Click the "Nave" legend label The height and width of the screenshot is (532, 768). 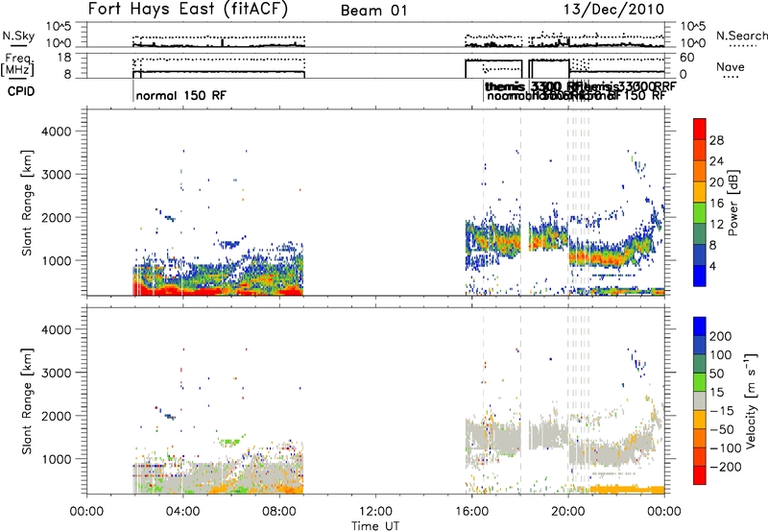pyautogui.click(x=731, y=67)
